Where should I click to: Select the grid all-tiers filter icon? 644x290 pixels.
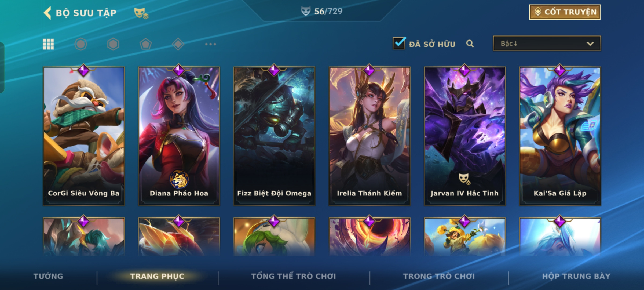point(48,44)
